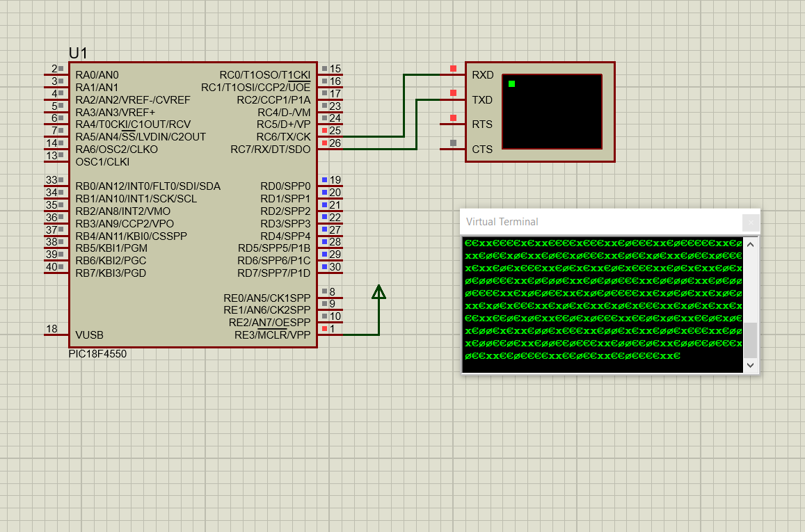Click the RC0/T1OSO/T1CKI pin label
Image resolution: width=805 pixels, height=532 pixels.
tap(265, 75)
